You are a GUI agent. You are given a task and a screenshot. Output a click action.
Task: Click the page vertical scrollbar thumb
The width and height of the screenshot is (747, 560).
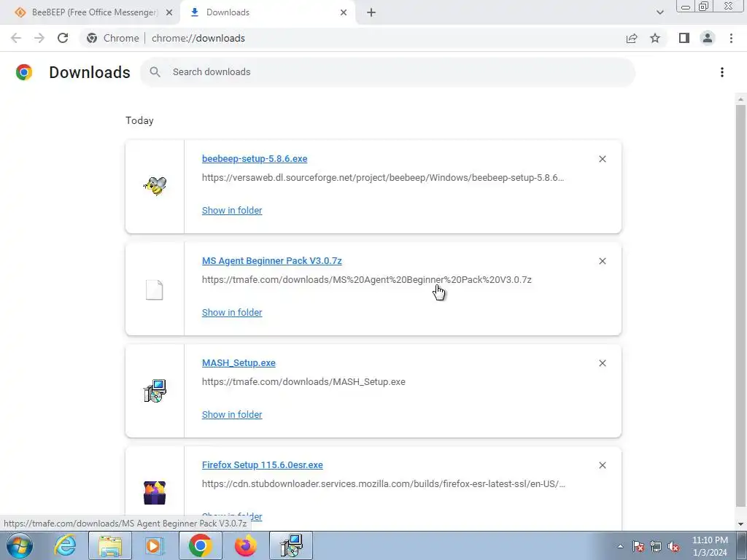[740, 306]
